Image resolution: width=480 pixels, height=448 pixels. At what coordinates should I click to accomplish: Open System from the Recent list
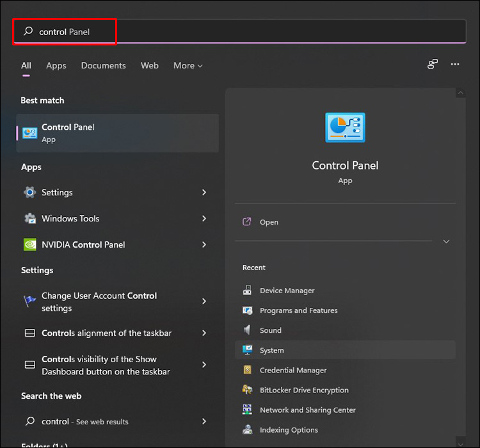pyautogui.click(x=272, y=350)
